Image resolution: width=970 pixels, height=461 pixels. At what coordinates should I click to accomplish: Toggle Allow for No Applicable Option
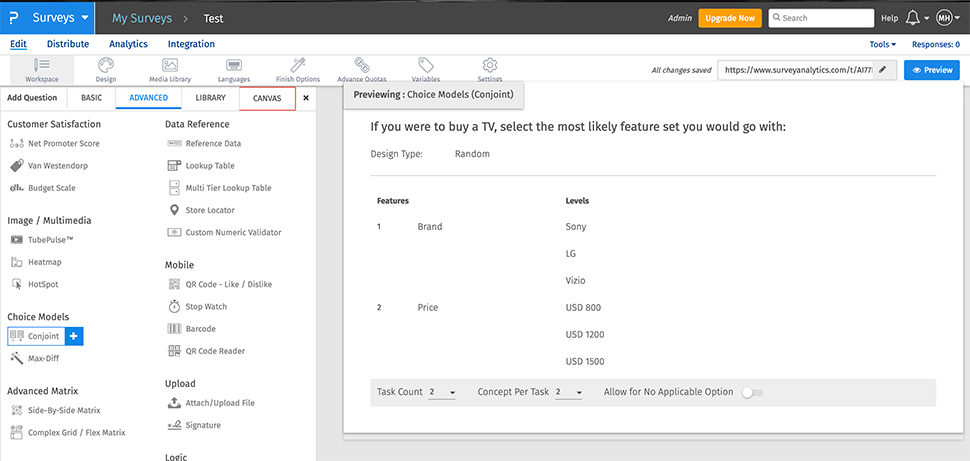[x=752, y=393]
